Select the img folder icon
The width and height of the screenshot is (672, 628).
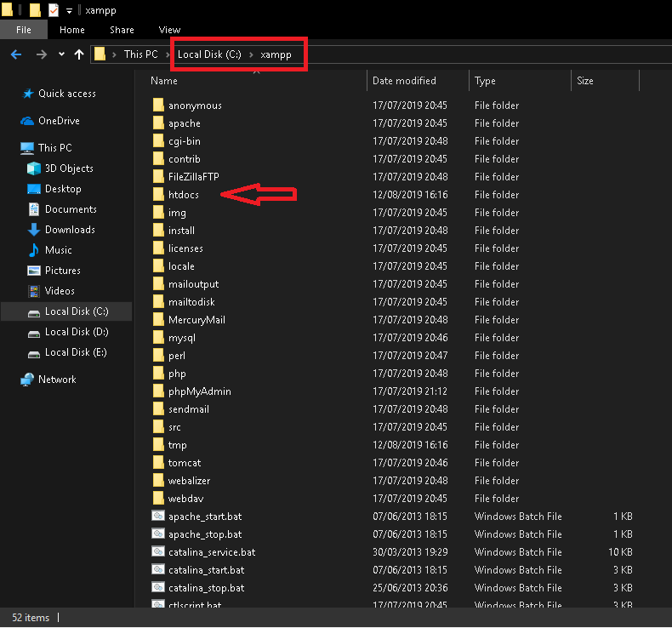158,212
